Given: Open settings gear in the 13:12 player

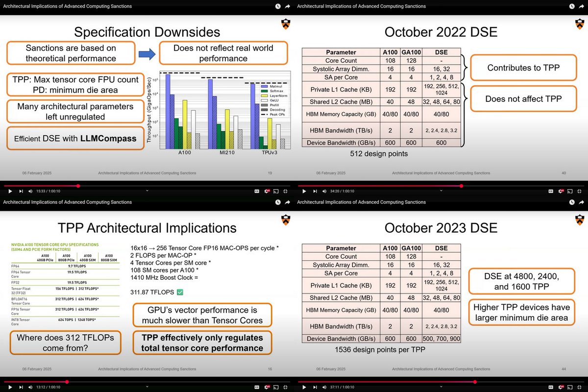Looking at the screenshot, I should (x=267, y=387).
